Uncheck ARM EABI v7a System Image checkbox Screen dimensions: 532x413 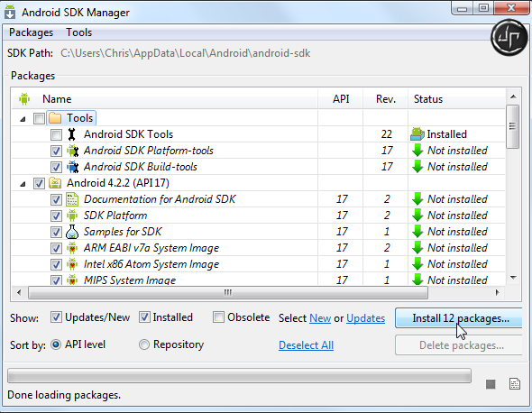[x=56, y=248]
